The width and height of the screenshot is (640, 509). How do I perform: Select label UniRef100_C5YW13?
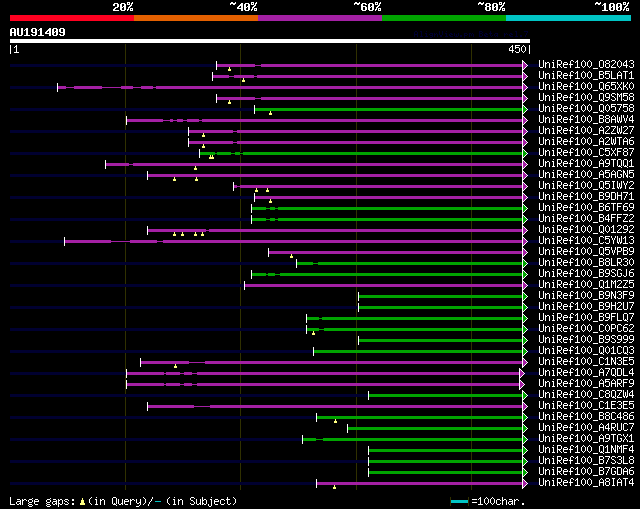point(586,240)
